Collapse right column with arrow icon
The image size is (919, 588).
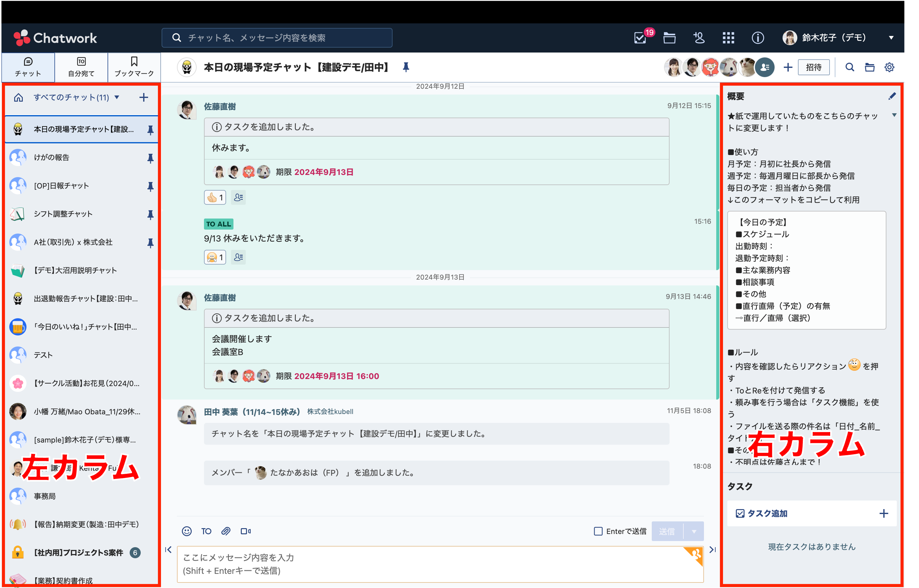pos(713,550)
